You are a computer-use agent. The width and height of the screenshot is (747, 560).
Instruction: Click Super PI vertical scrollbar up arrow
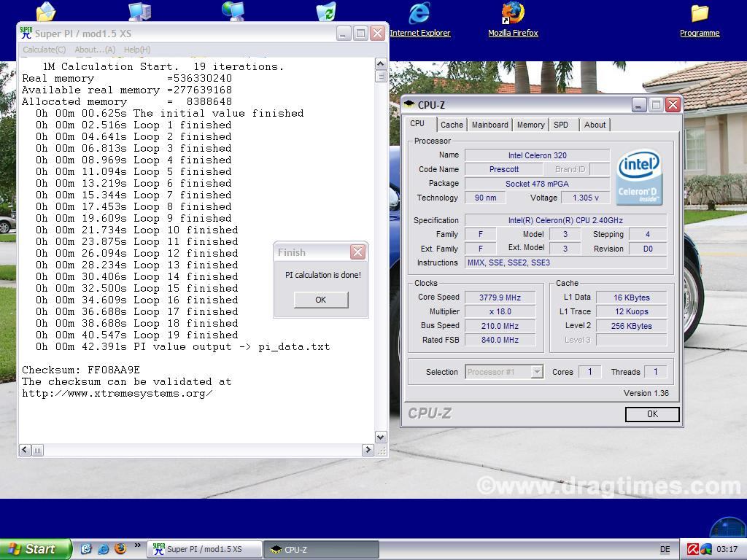[x=381, y=64]
